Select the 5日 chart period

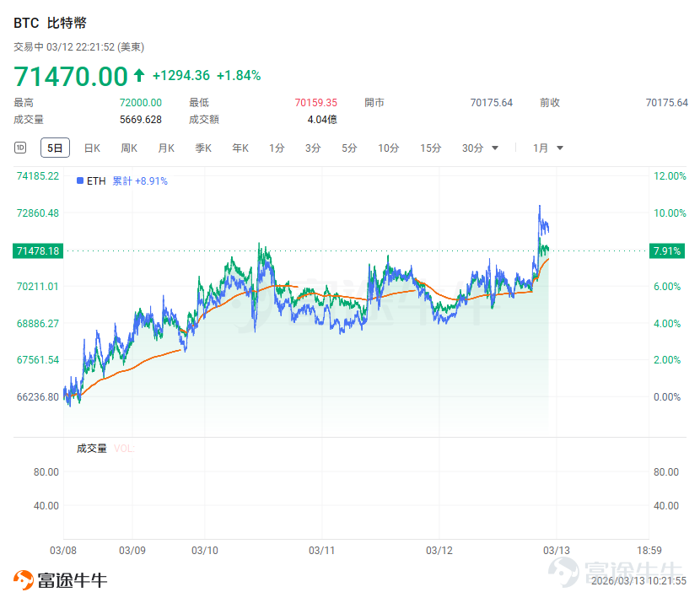coord(55,148)
